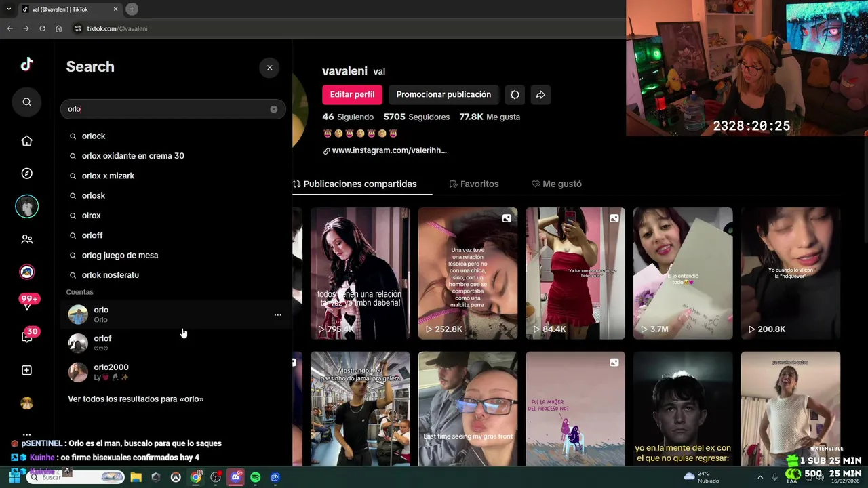Image resolution: width=868 pixels, height=488 pixels.
Task: Click the Upload plus icon in the sidebar
Action: coord(27,370)
